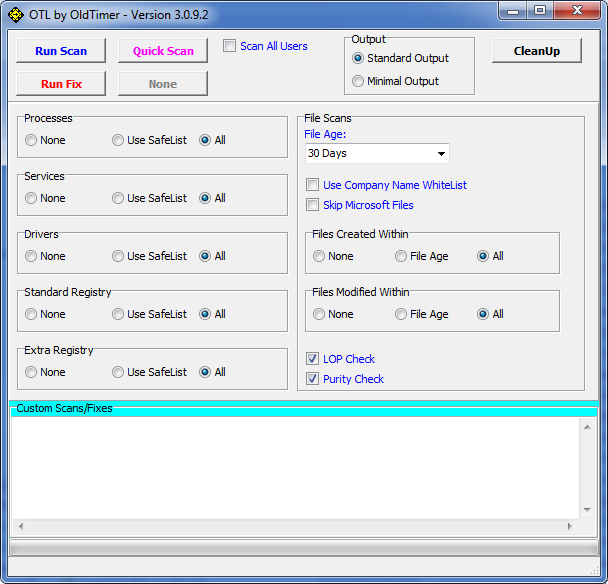608x584 pixels.
Task: Uncheck the Purity Check checkbox
Action: tap(313, 378)
